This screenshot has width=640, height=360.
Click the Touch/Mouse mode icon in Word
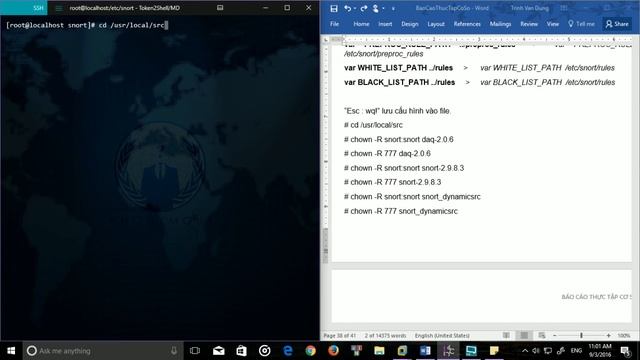point(376,8)
